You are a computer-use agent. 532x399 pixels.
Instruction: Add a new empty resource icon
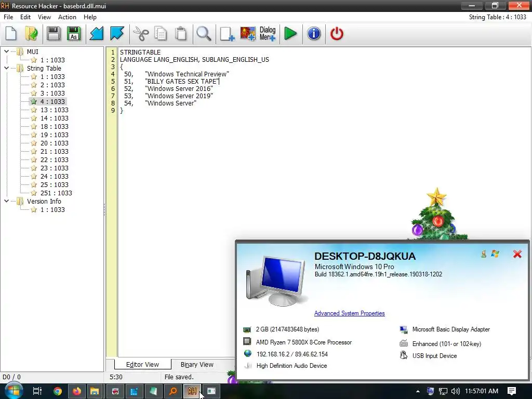click(x=227, y=34)
